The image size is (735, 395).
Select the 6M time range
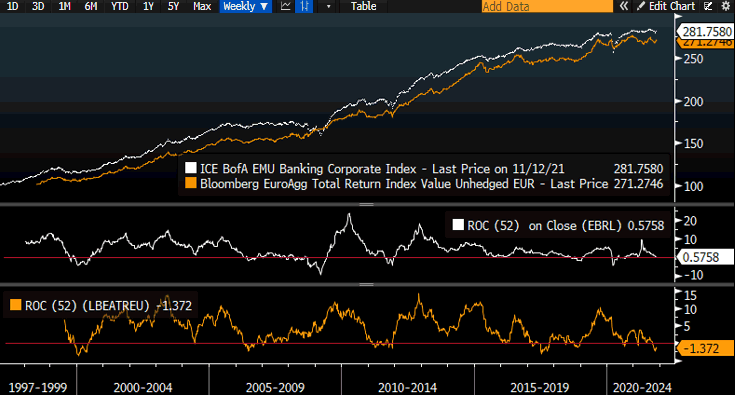(90, 6)
